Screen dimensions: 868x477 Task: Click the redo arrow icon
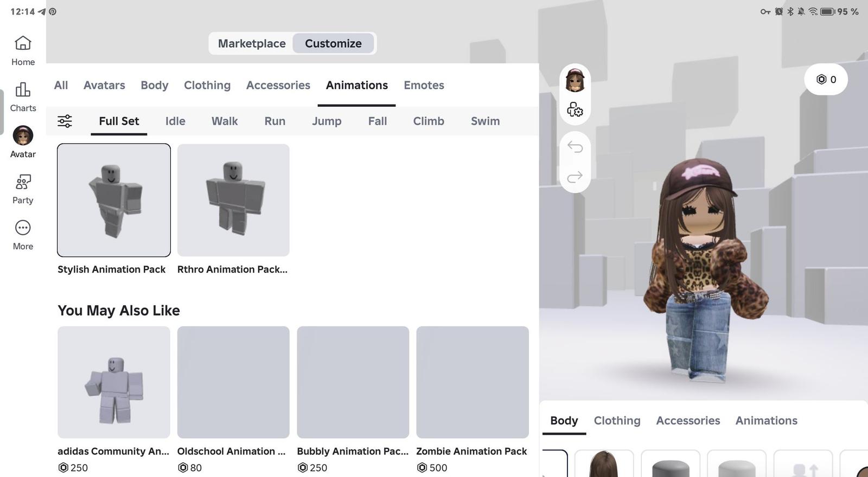pos(575,177)
